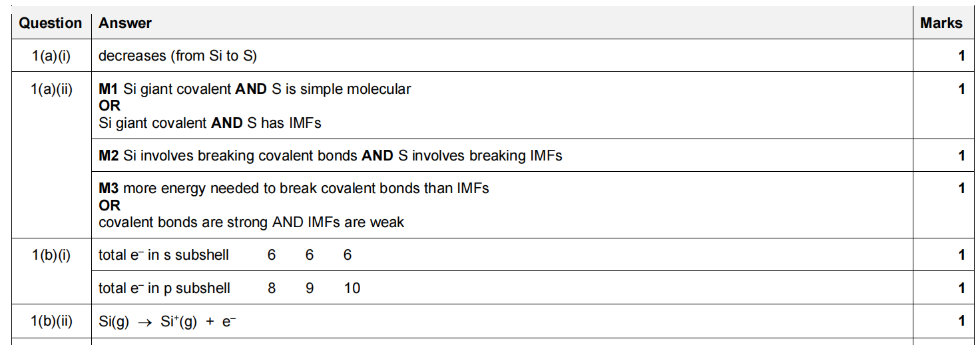Click the Marks column header

[941, 23]
